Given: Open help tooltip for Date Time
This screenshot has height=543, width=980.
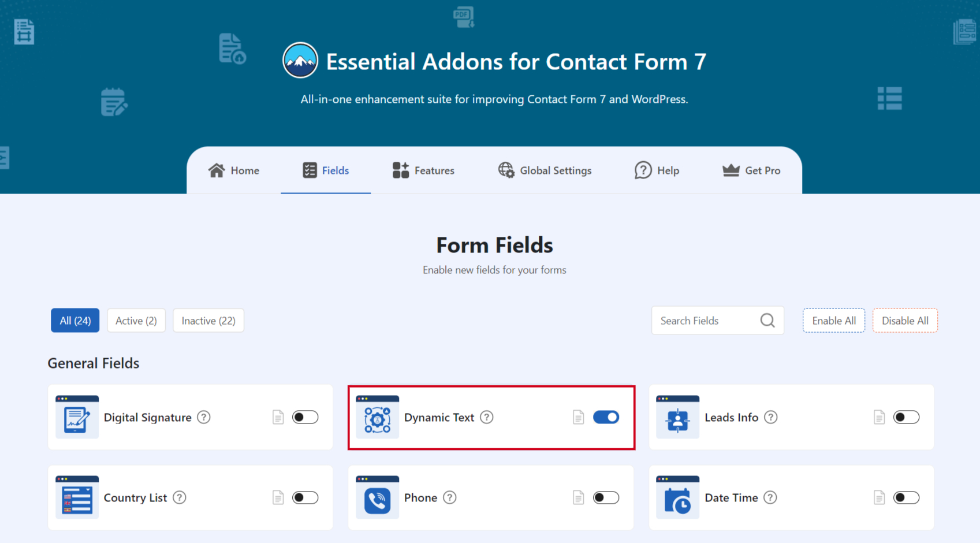Looking at the screenshot, I should (770, 497).
